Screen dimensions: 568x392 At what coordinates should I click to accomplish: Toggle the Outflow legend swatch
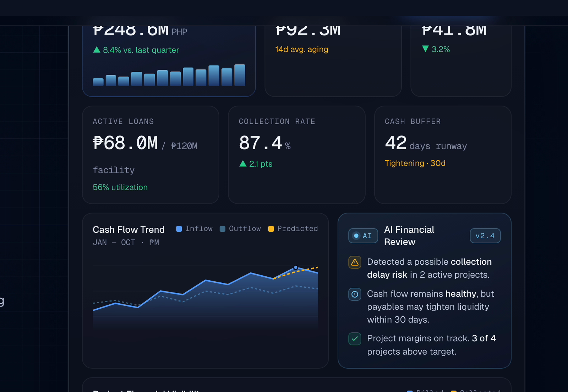coord(223,229)
